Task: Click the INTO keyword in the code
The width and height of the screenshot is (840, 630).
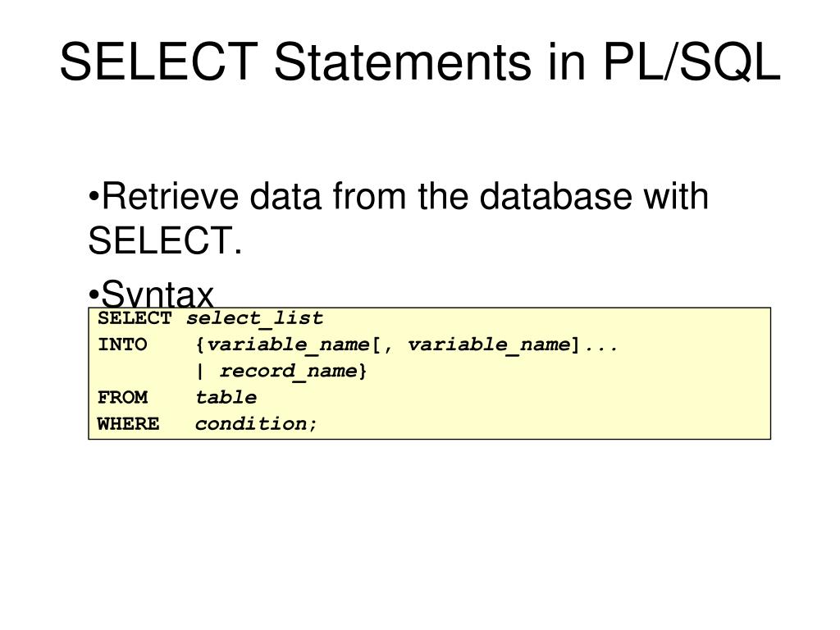Action: 122,345
